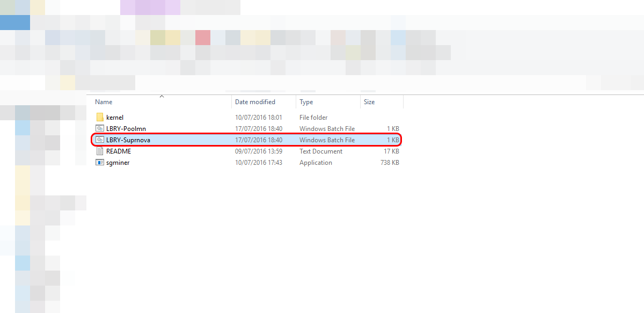Click the 738 KB size entry
644x313 pixels.
click(x=389, y=162)
